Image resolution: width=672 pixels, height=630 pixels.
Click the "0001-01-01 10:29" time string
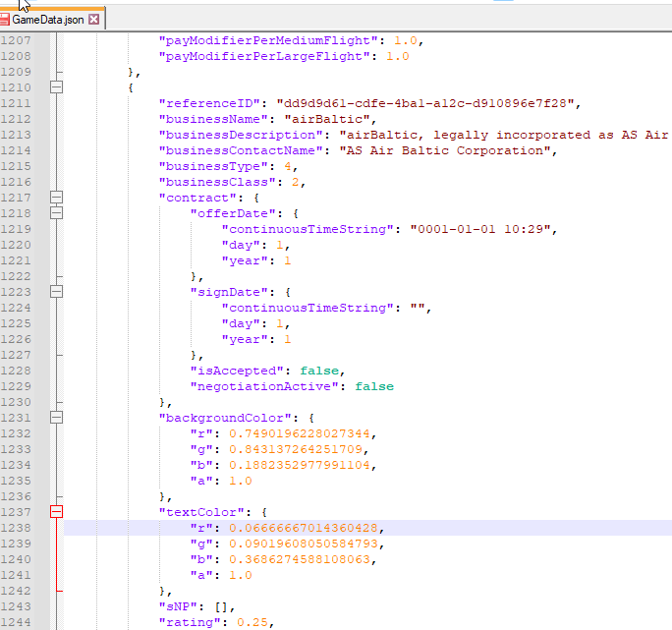coord(480,229)
